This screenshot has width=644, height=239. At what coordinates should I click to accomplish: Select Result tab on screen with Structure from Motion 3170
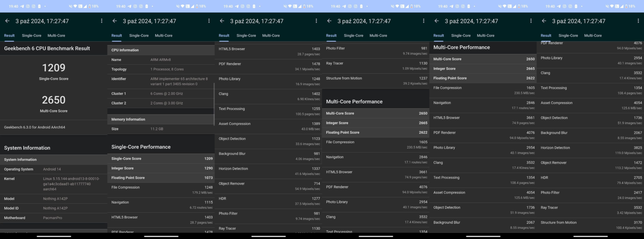[546, 35]
